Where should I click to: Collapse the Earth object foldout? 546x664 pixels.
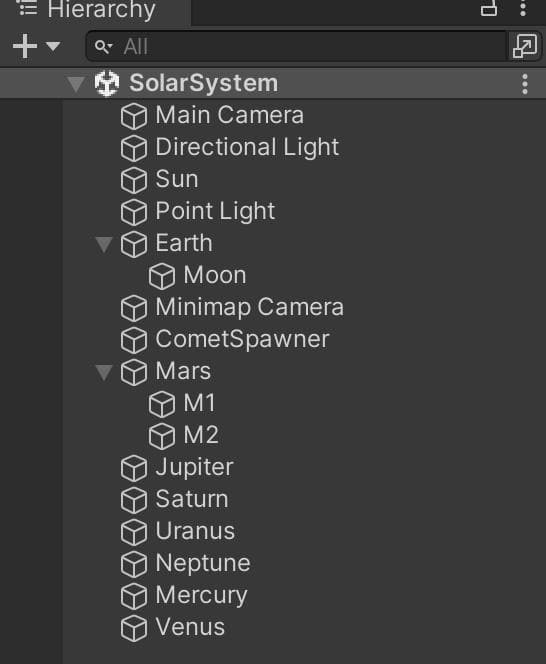click(104, 244)
